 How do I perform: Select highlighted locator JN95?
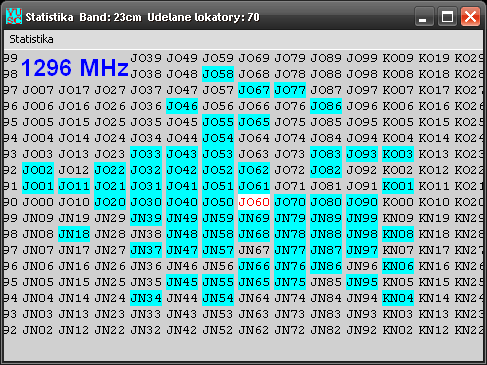click(x=362, y=282)
